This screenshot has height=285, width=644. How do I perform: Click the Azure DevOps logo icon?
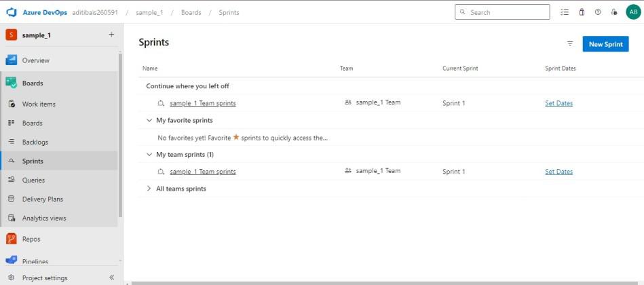pyautogui.click(x=11, y=12)
